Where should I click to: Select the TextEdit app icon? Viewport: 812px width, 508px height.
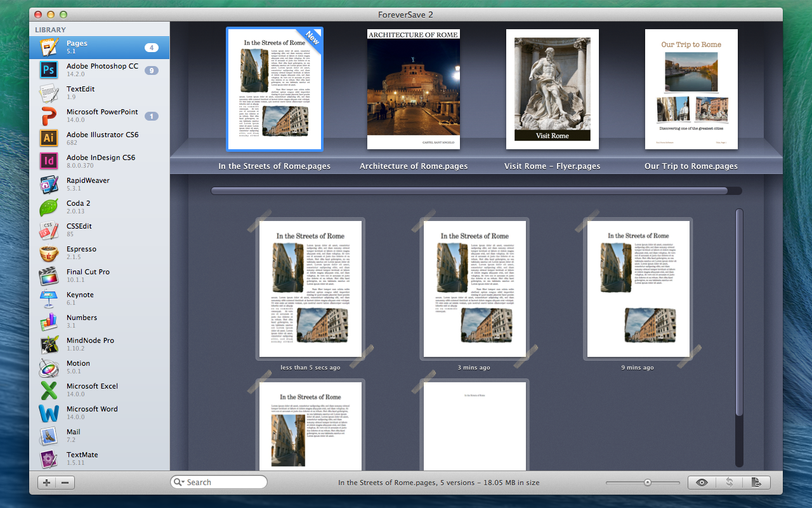click(x=49, y=93)
